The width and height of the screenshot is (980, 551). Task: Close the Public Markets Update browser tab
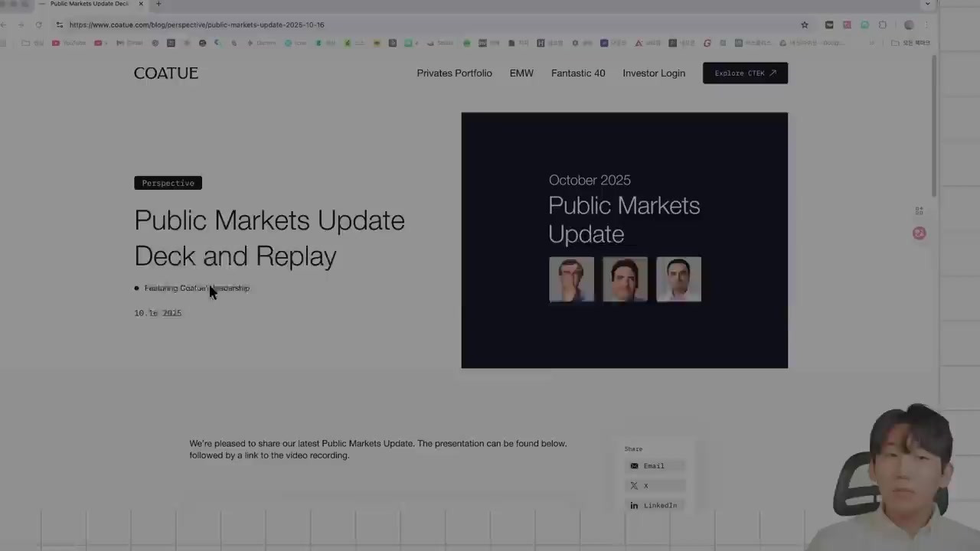point(141,4)
